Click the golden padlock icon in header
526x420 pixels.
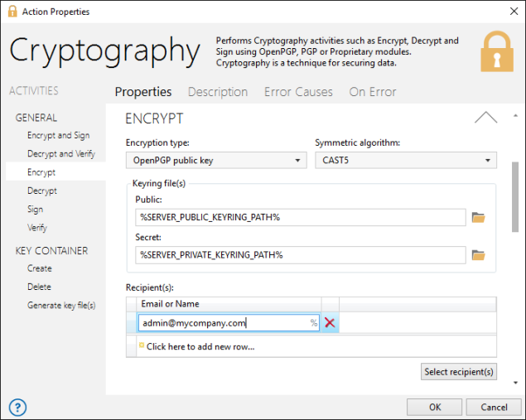[497, 51]
